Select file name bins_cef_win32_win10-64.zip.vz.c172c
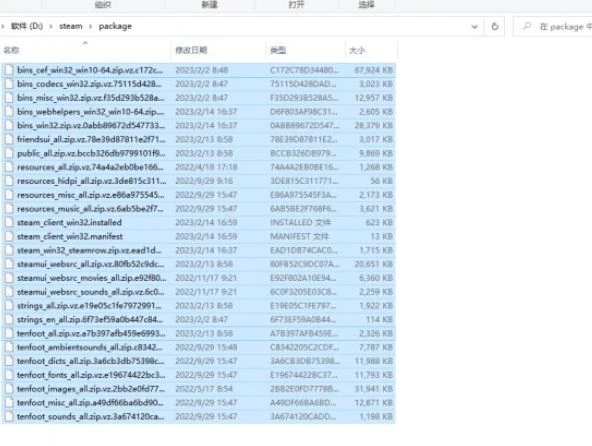Viewport: 592px width, 446px height. tap(90, 70)
